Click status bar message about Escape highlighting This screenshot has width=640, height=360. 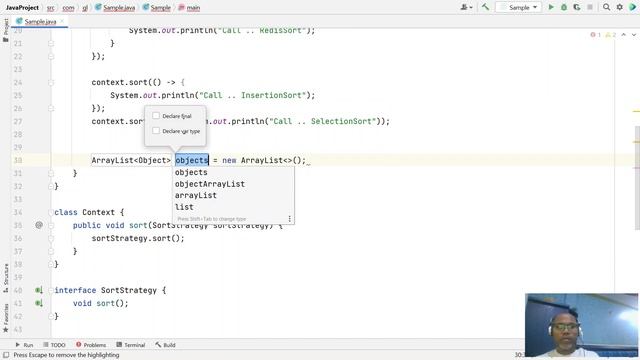(66, 355)
